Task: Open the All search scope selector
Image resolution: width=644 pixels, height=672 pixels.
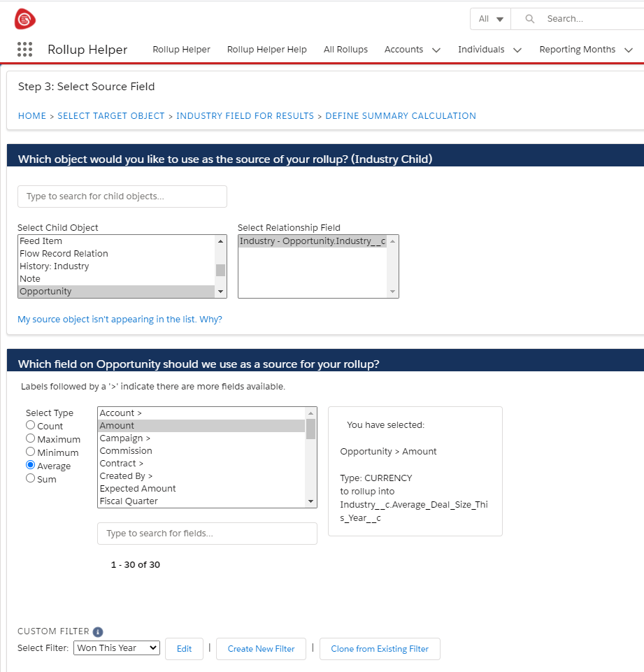Action: pyautogui.click(x=490, y=18)
